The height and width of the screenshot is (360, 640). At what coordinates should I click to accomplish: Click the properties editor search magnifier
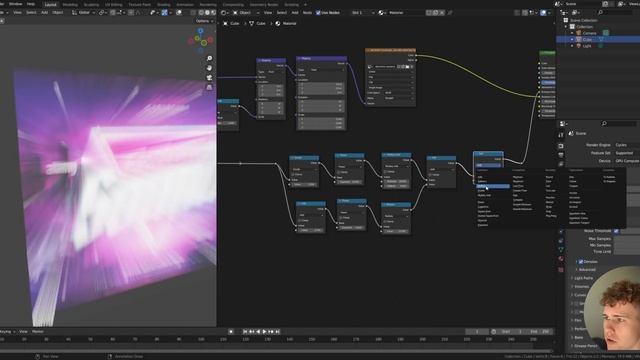pyautogui.click(x=604, y=123)
